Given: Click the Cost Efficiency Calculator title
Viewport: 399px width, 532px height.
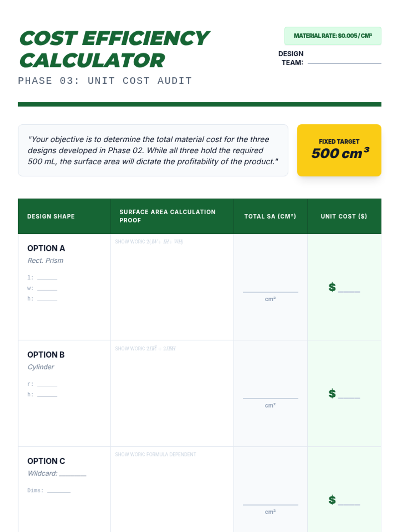Looking at the screenshot, I should 114,49.
